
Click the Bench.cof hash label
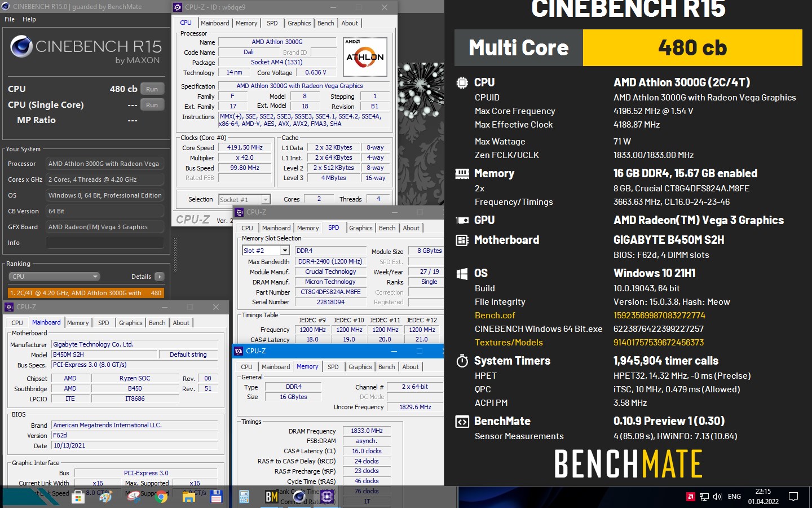[495, 316]
